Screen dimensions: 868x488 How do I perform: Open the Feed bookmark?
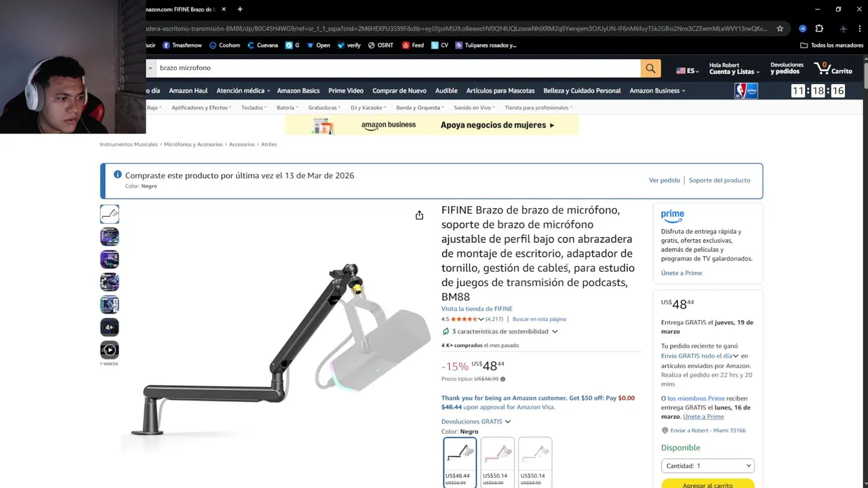tap(413, 45)
